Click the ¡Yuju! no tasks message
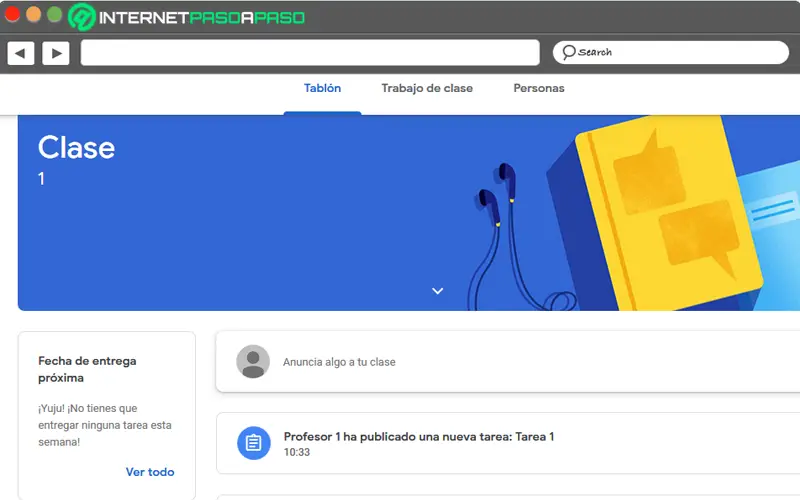Viewport: 800px width, 500px height. click(105, 425)
